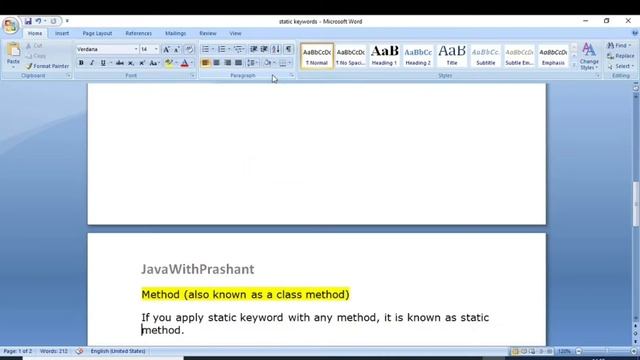The height and width of the screenshot is (360, 640).
Task: Activate the Format Painter
Action: (48, 66)
